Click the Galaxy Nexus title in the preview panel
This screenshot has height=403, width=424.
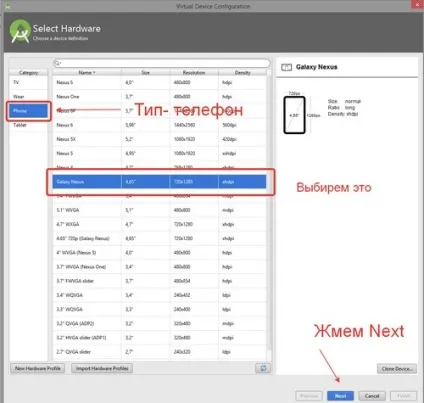[316, 67]
